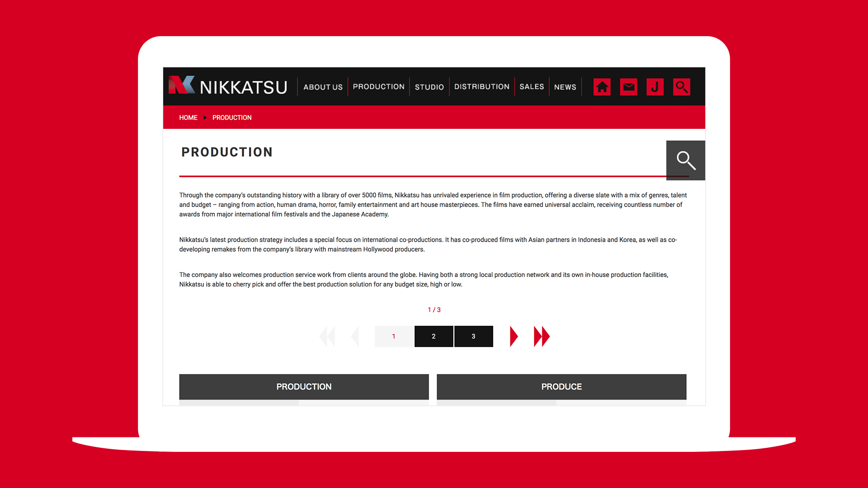Go to first page double-arrow

click(x=327, y=337)
